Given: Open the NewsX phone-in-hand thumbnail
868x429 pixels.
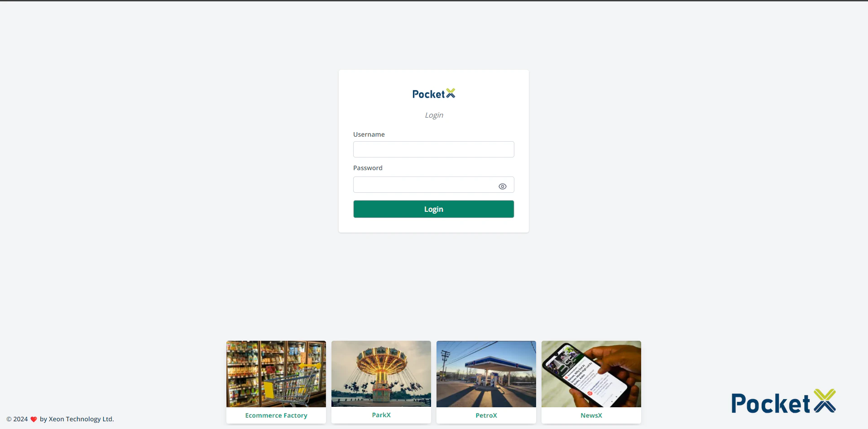Looking at the screenshot, I should pos(591,374).
